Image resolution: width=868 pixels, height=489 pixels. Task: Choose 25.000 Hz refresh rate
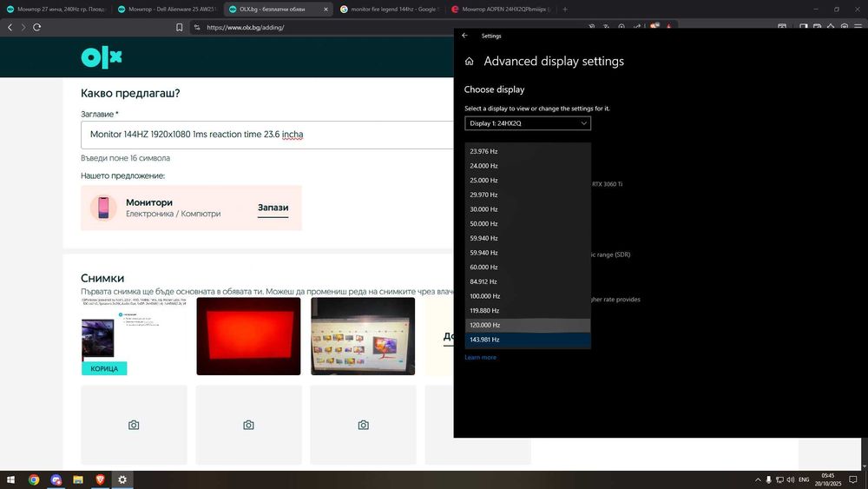528,180
